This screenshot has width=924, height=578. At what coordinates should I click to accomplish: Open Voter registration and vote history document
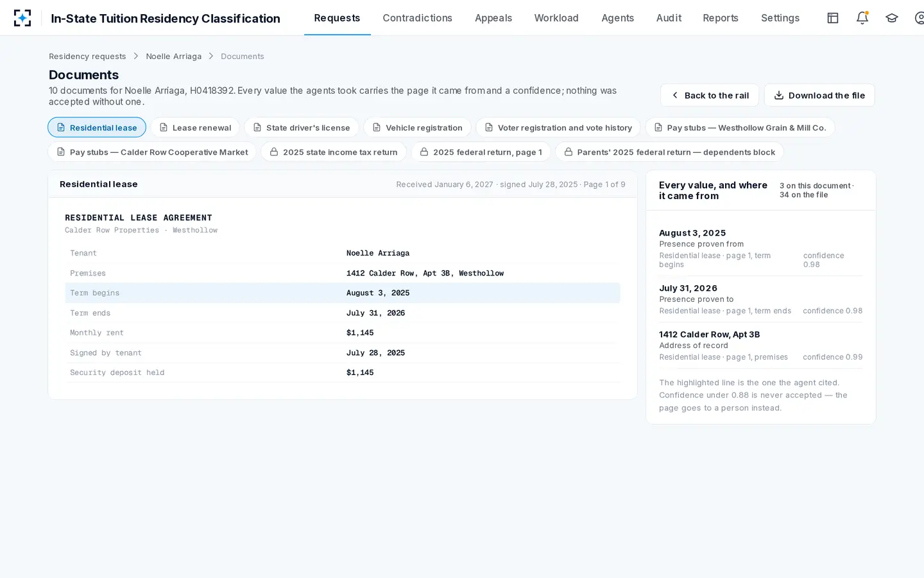pyautogui.click(x=558, y=127)
